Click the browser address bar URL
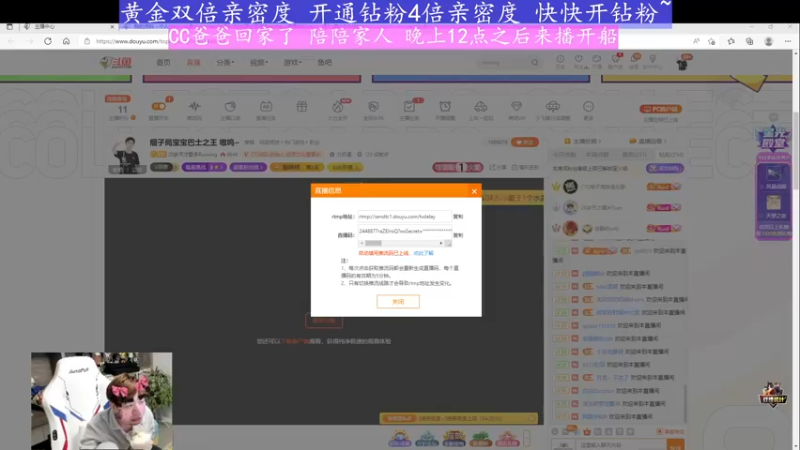The height and width of the screenshot is (450, 800). pos(132,41)
